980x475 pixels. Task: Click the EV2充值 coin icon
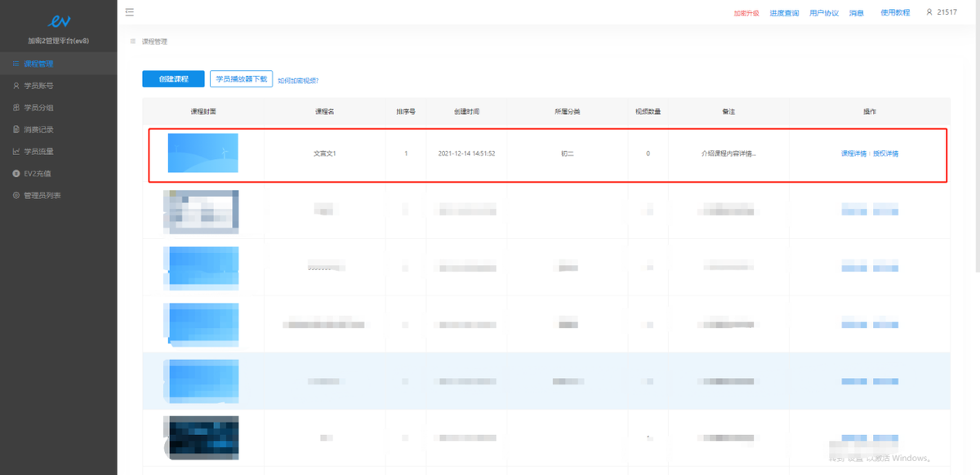tap(16, 174)
